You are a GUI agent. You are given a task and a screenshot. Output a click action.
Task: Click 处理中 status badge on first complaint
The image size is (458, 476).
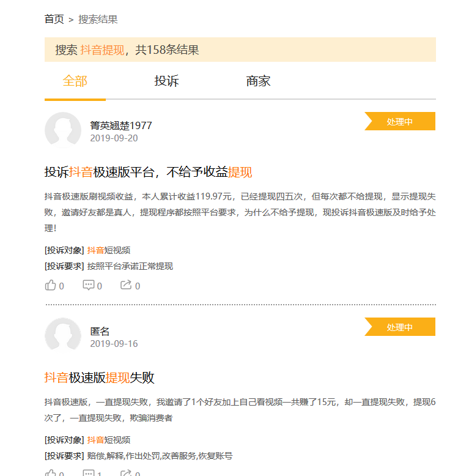[400, 122]
